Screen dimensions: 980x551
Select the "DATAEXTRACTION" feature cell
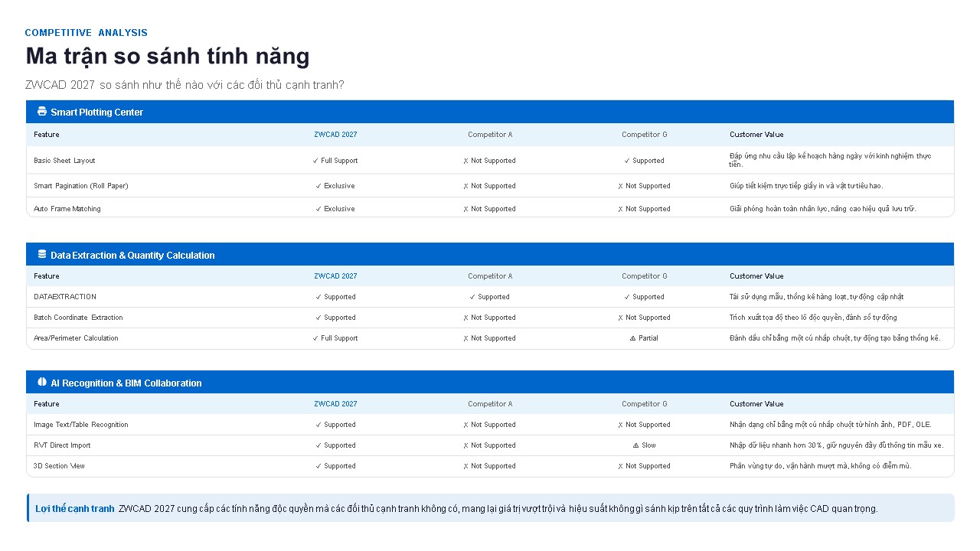pyautogui.click(x=65, y=297)
